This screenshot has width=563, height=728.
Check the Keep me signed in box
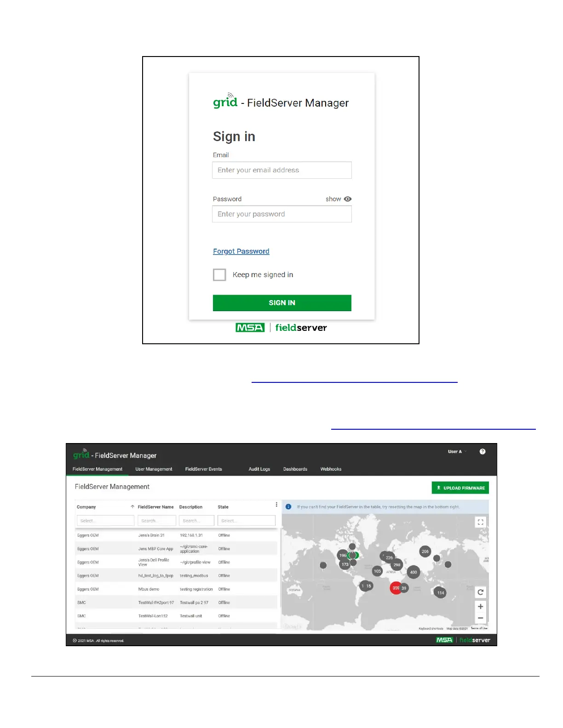(x=219, y=275)
